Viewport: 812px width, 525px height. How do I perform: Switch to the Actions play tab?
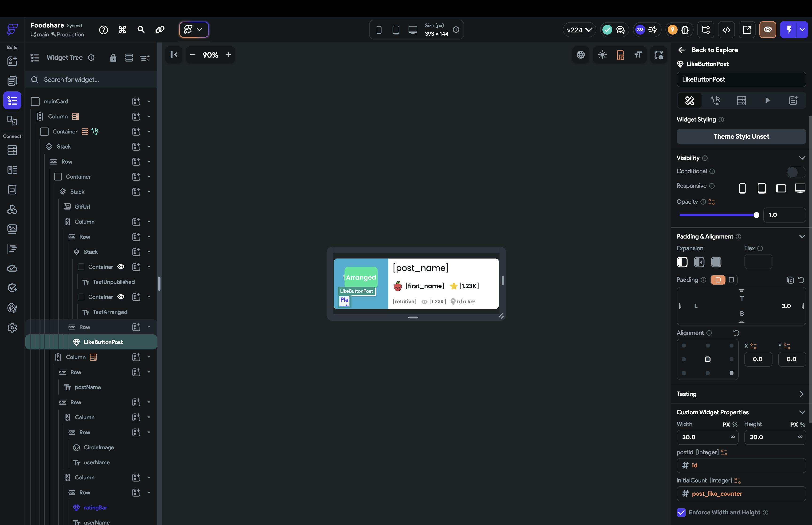coord(767,101)
